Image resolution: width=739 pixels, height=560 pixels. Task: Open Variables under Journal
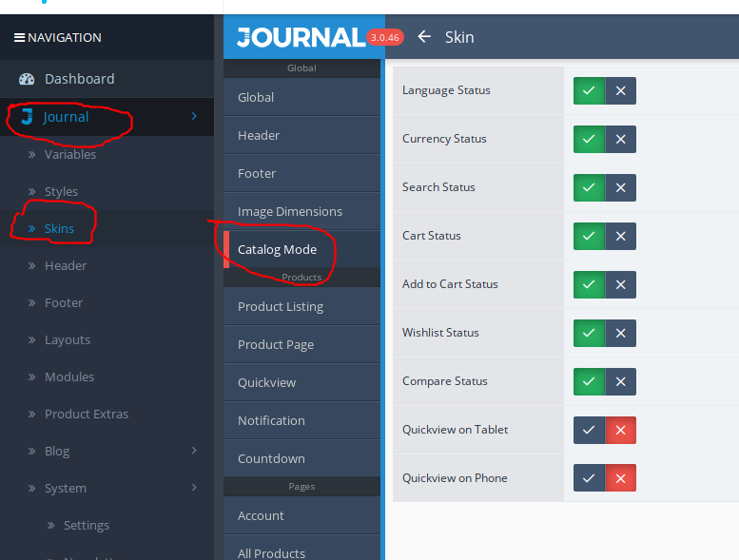[107, 154]
